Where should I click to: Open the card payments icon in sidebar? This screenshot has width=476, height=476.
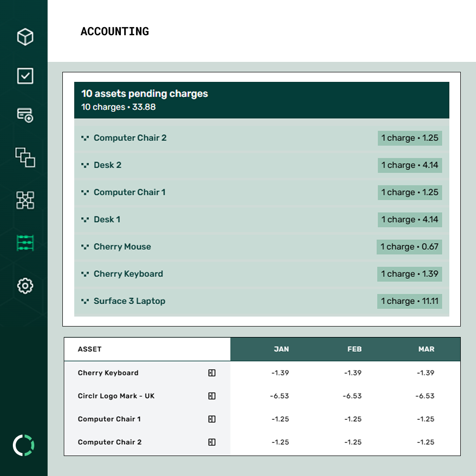click(x=25, y=115)
